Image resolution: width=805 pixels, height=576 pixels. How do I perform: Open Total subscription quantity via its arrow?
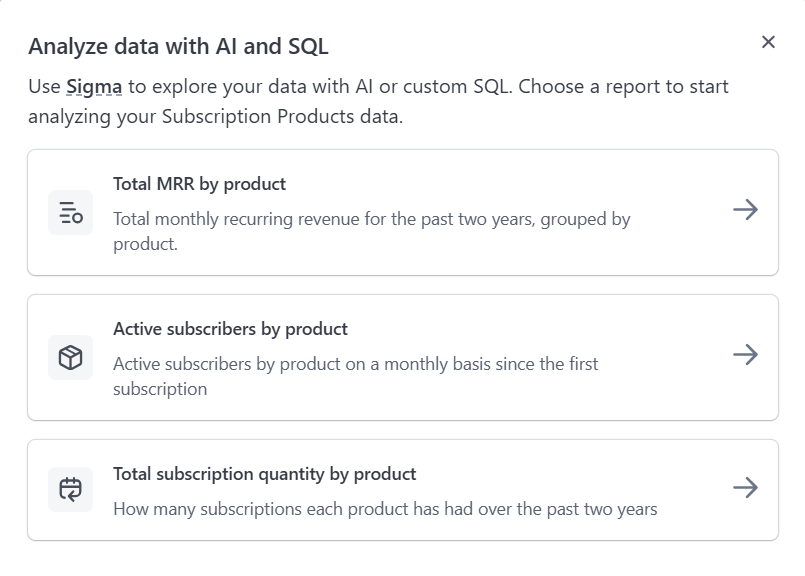pos(744,489)
